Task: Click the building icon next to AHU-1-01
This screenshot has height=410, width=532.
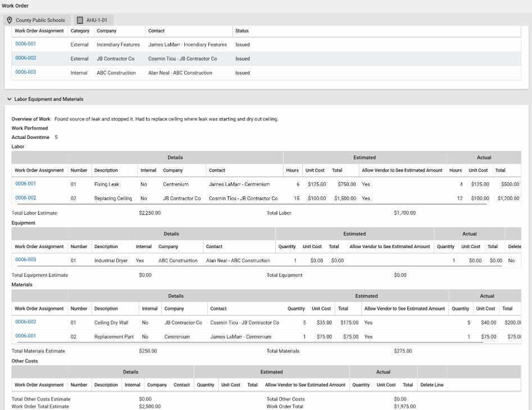Action: coord(80,20)
